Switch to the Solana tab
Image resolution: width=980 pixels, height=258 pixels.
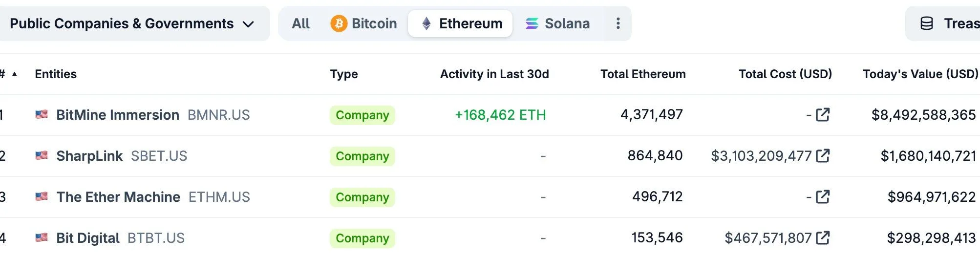(x=557, y=23)
